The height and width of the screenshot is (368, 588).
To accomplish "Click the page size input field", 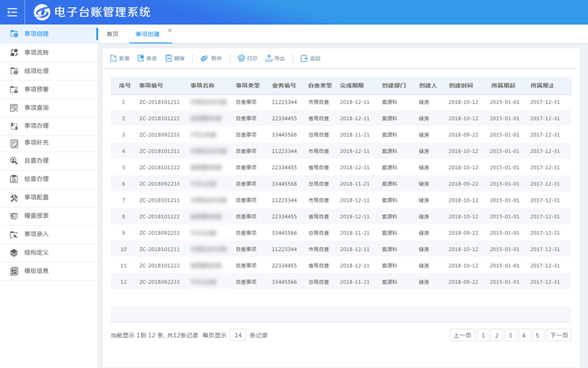I will coord(237,336).
